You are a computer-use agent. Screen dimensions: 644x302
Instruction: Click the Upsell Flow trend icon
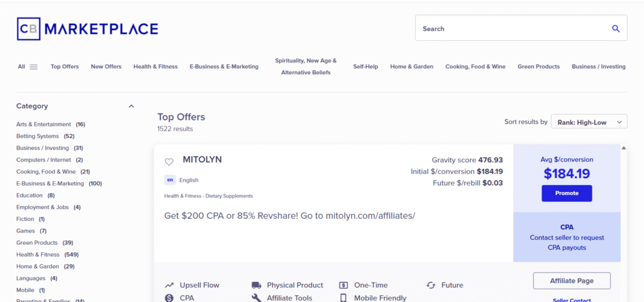click(169, 285)
